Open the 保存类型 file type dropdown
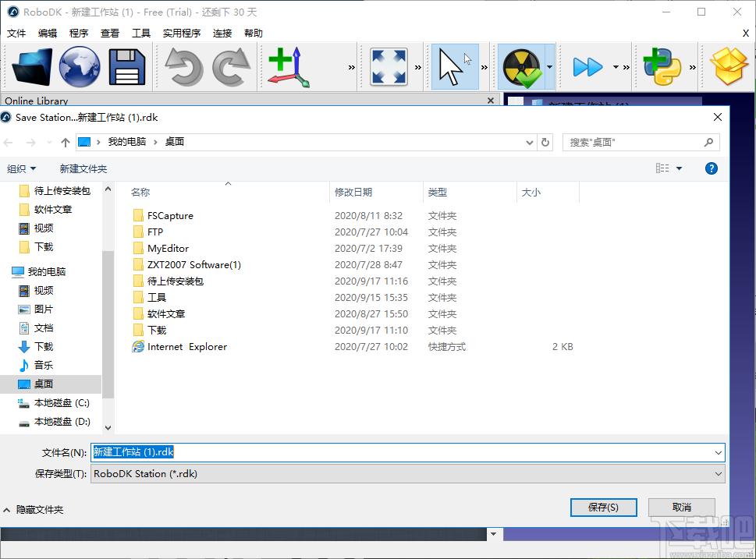 tap(719, 474)
